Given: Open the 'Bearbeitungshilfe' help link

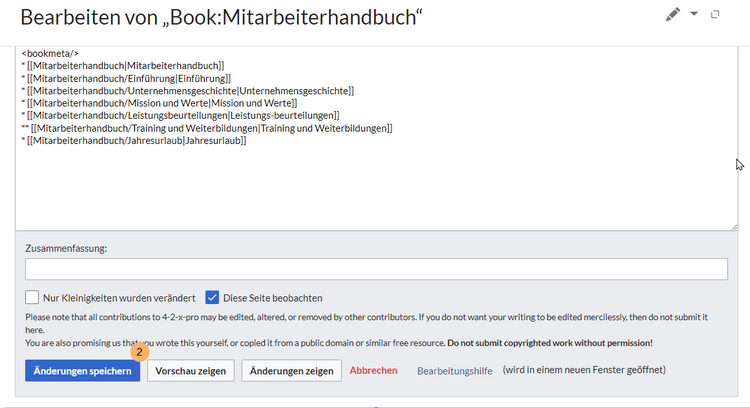Looking at the screenshot, I should tap(454, 371).
